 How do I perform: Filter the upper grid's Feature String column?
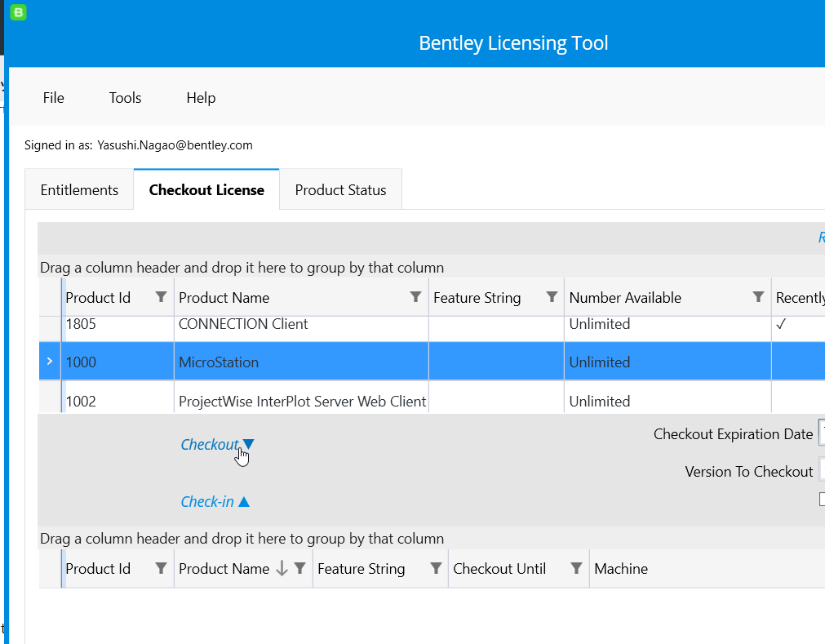(552, 297)
